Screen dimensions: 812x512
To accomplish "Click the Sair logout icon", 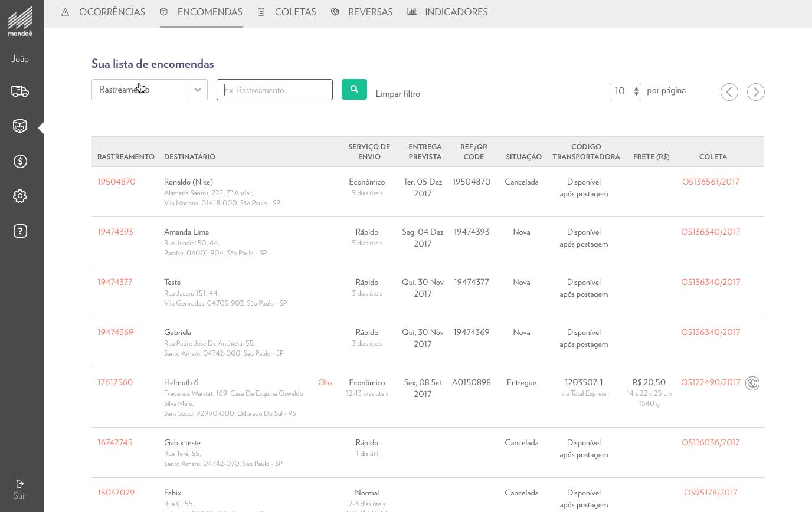I will pos(20,484).
